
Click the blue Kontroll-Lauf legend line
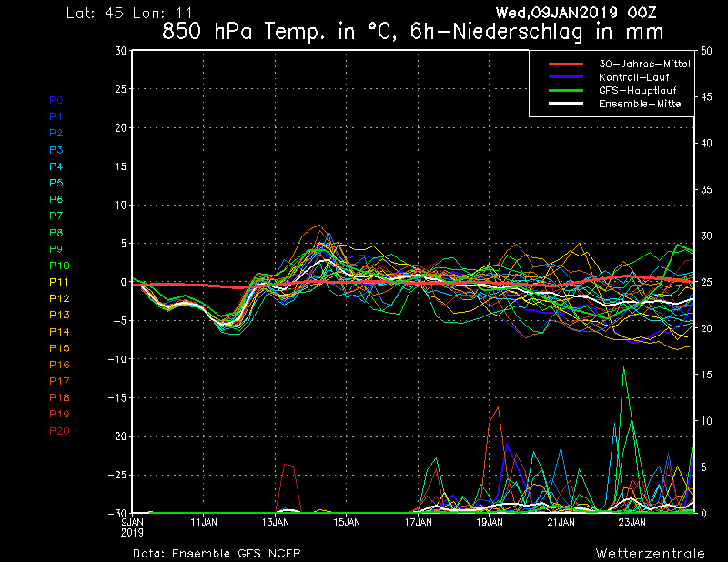pos(565,77)
